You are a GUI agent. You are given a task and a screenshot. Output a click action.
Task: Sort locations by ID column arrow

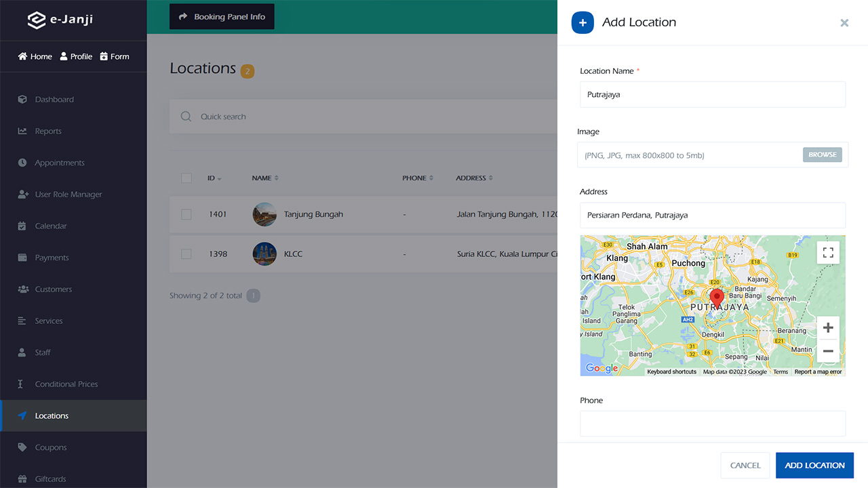tap(219, 179)
